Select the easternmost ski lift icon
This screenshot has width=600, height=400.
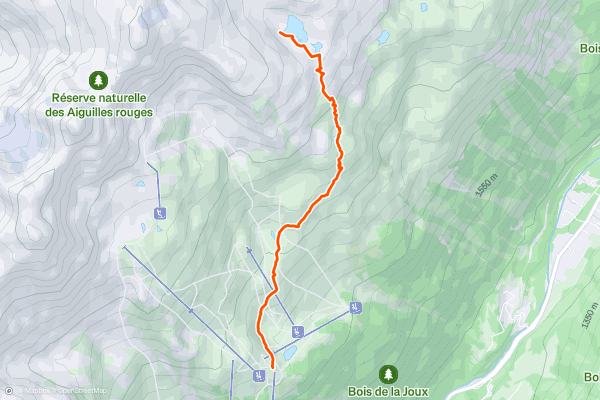355,308
